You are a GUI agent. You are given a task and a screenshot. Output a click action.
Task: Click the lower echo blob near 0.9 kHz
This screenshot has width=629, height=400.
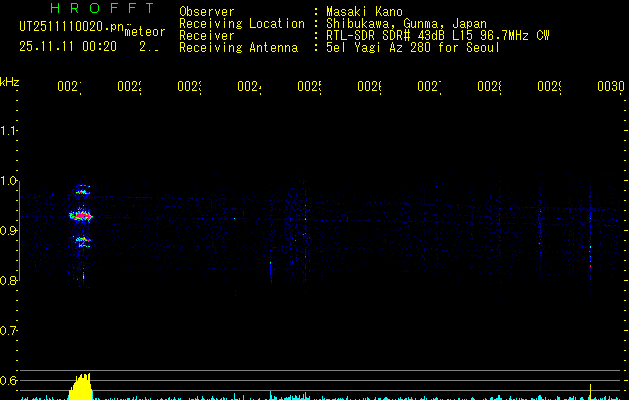(x=83, y=241)
